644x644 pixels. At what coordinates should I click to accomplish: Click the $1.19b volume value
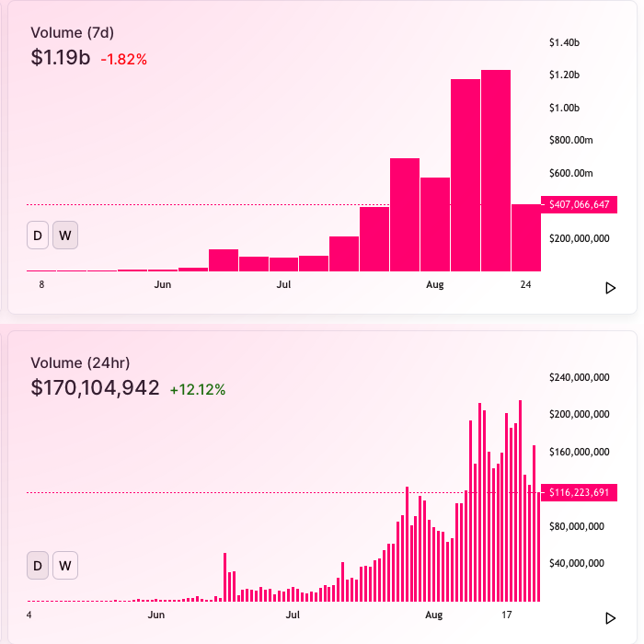pos(61,57)
